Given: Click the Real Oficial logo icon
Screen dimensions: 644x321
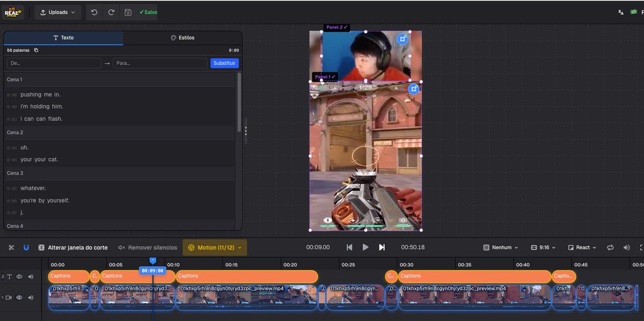Looking at the screenshot, I should click(13, 12).
